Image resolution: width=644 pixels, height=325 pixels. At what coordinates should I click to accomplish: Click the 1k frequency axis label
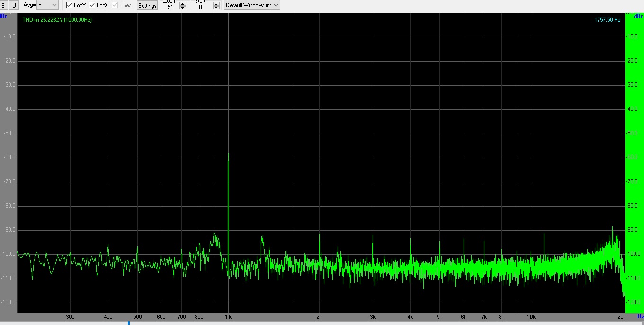pyautogui.click(x=228, y=317)
